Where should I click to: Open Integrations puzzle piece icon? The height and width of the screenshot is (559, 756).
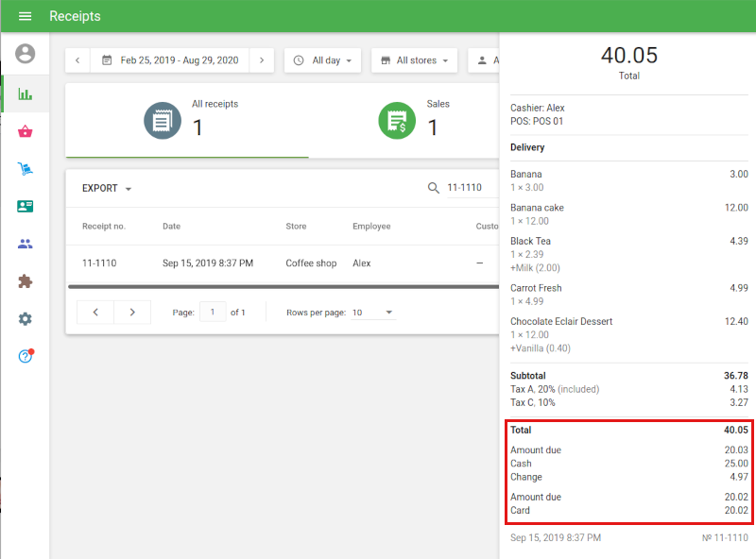click(26, 281)
